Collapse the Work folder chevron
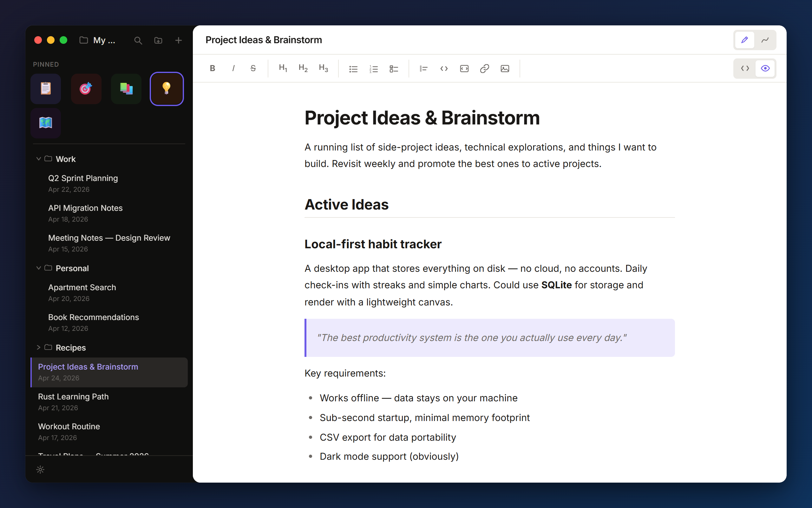This screenshot has height=508, width=812. [39, 158]
